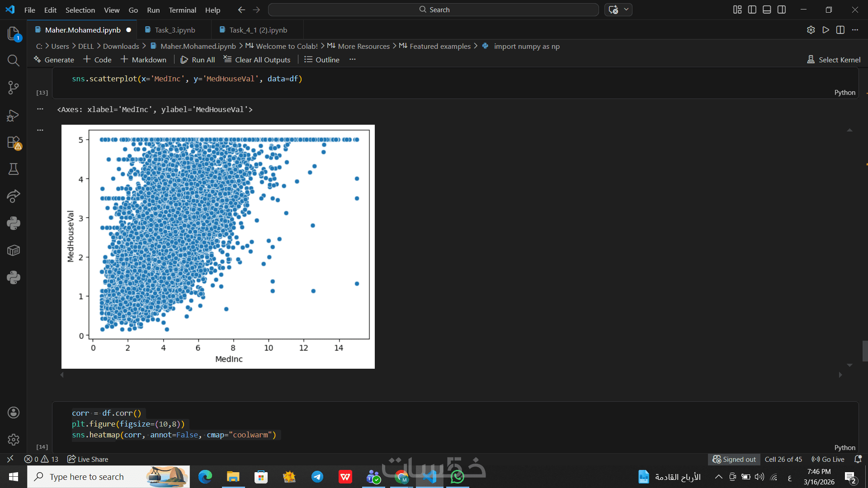Click the vertical editor scrollbar thumb

[865, 351]
